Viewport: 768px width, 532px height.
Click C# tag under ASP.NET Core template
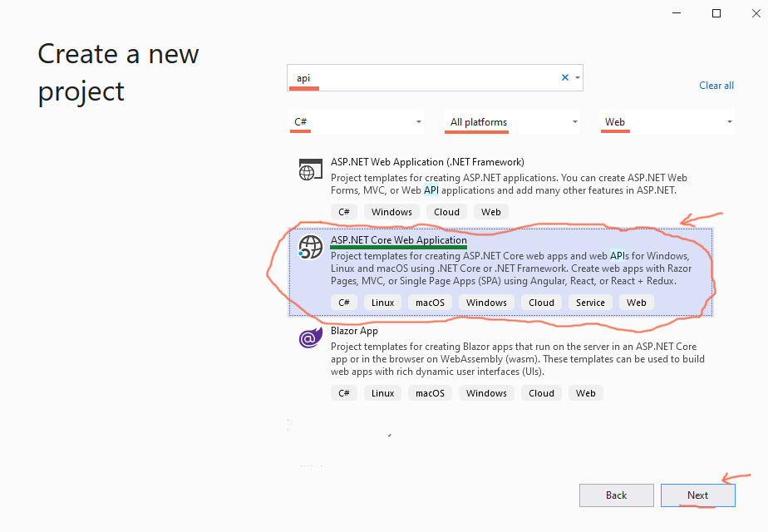click(344, 303)
